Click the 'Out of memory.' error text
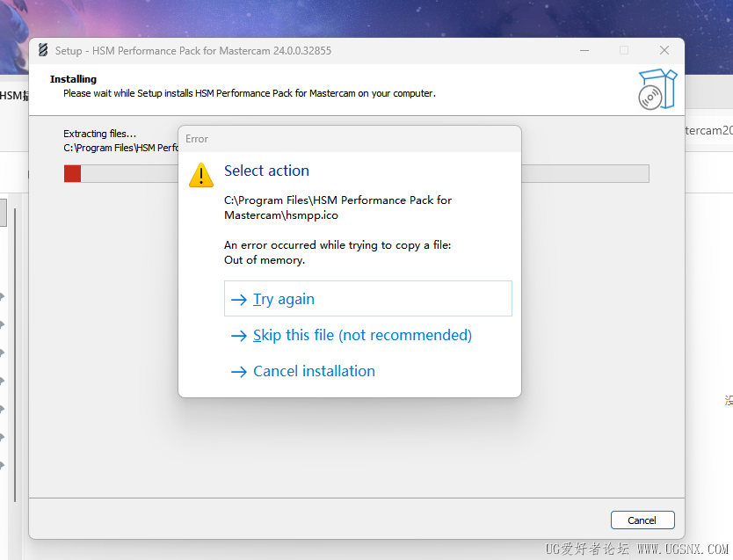 tap(265, 260)
